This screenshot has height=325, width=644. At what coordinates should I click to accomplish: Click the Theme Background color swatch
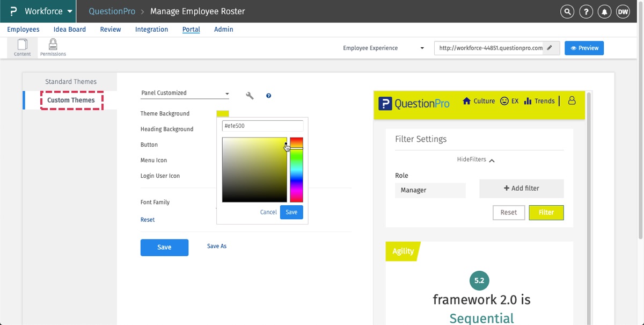tap(222, 113)
